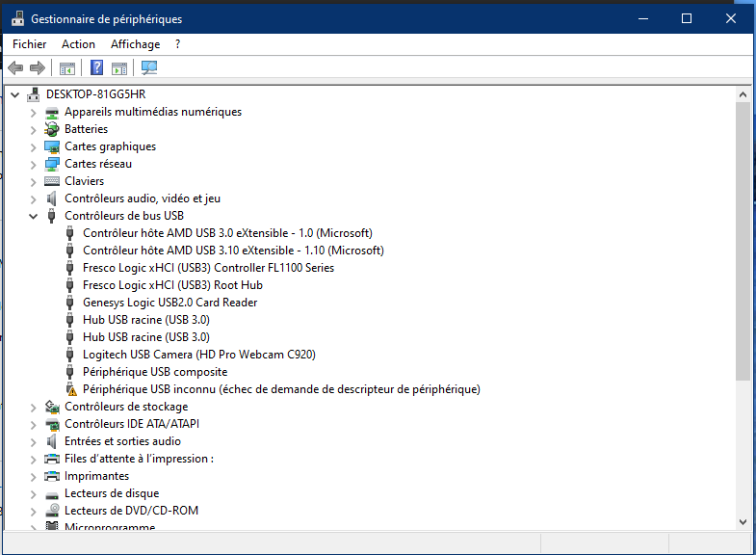Expand the Lecteurs de disque category
Screen dimensions: 756x555
(x=33, y=493)
